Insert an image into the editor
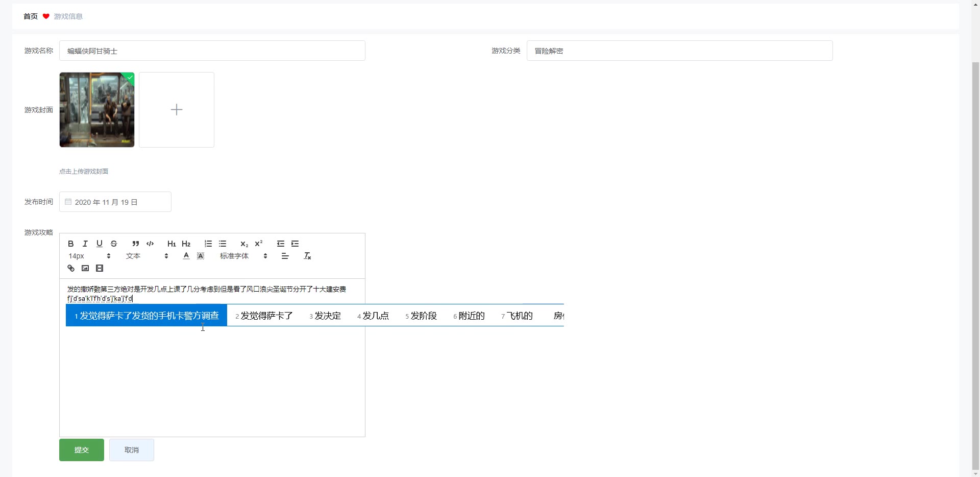This screenshot has height=477, width=980. (85, 268)
